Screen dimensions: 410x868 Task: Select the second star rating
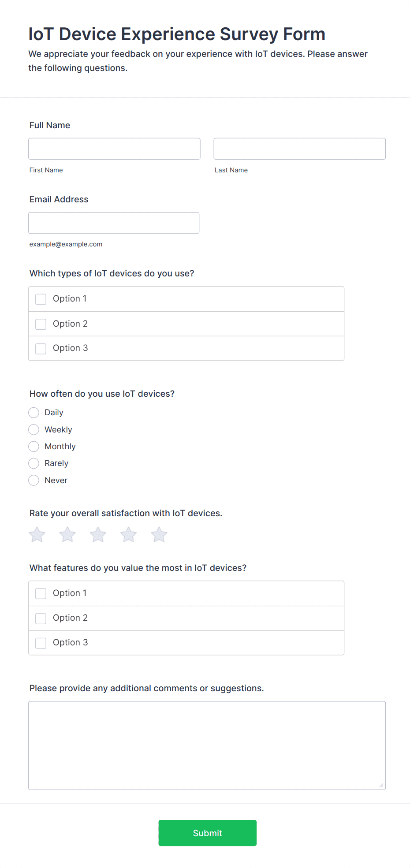pos(67,535)
